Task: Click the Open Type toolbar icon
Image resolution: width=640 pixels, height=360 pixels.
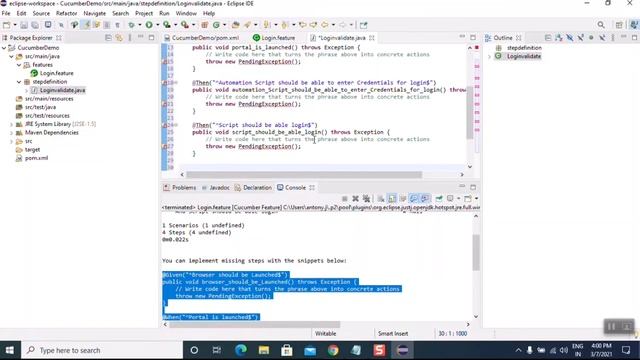Action: [236, 25]
